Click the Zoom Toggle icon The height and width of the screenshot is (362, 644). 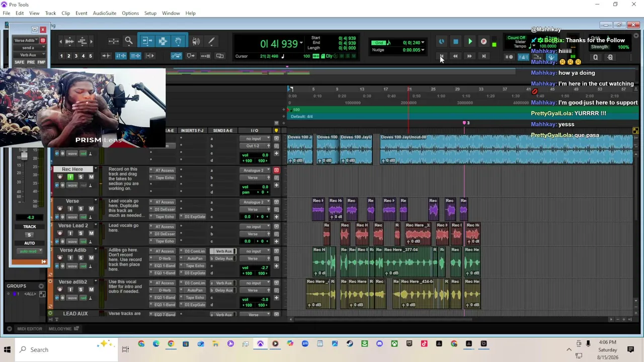click(113, 41)
